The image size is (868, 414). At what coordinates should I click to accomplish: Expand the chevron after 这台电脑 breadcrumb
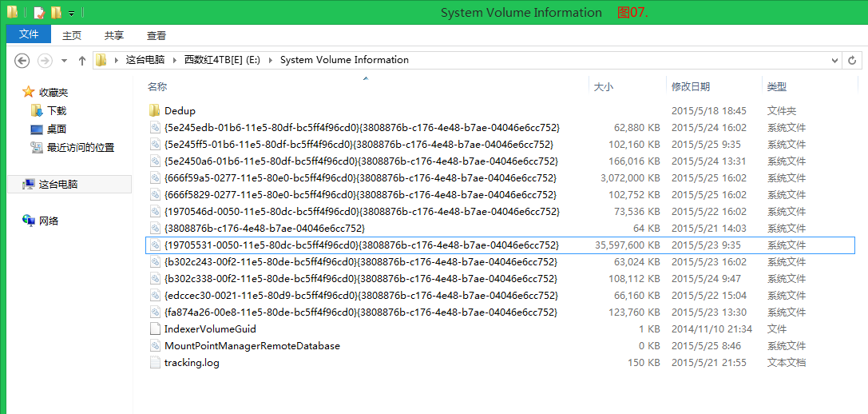[x=176, y=60]
